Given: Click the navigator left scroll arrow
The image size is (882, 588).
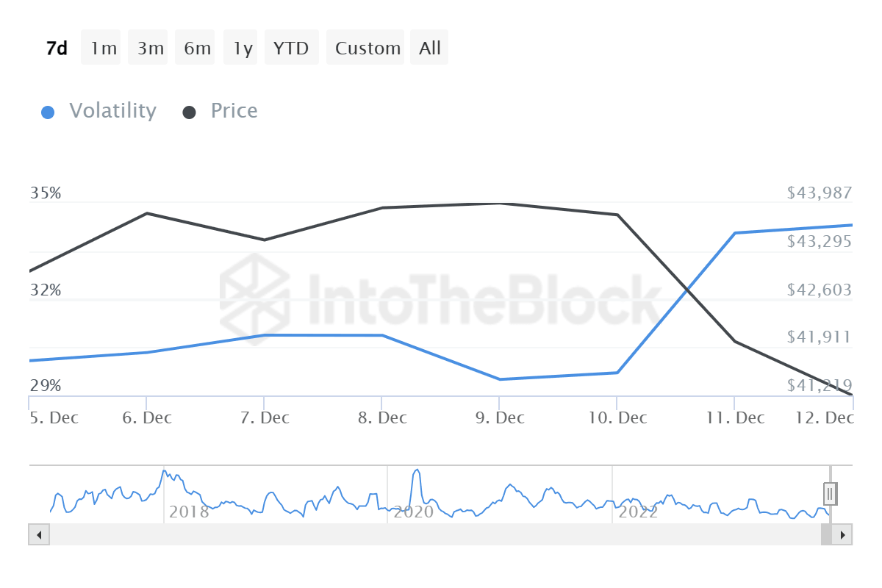Looking at the screenshot, I should tap(39, 534).
